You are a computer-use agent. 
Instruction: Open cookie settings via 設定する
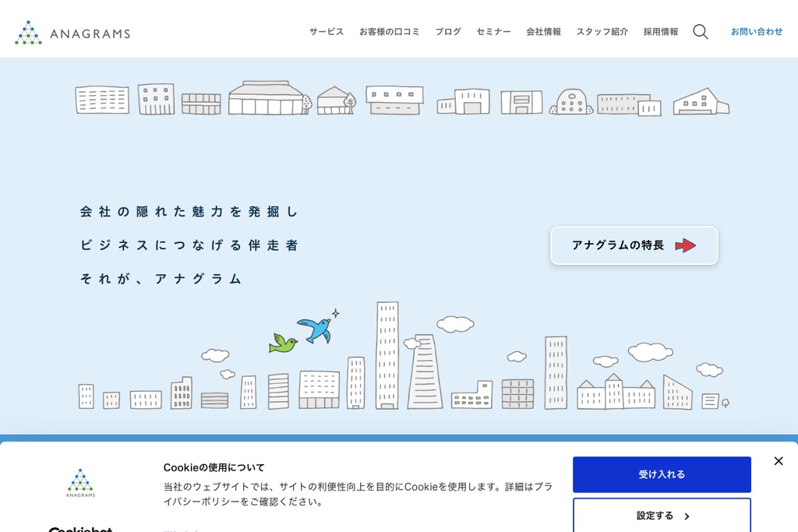pyautogui.click(x=662, y=515)
